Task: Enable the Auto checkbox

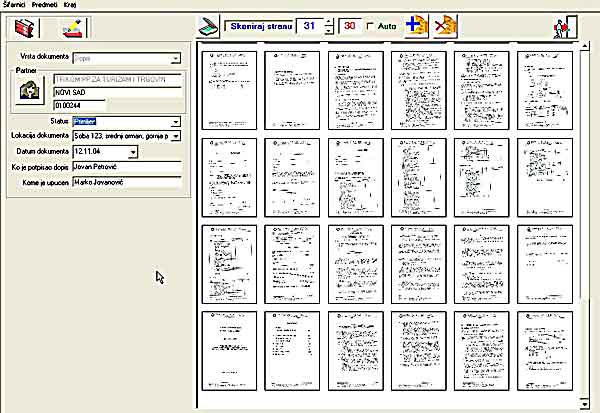Action: pos(371,26)
